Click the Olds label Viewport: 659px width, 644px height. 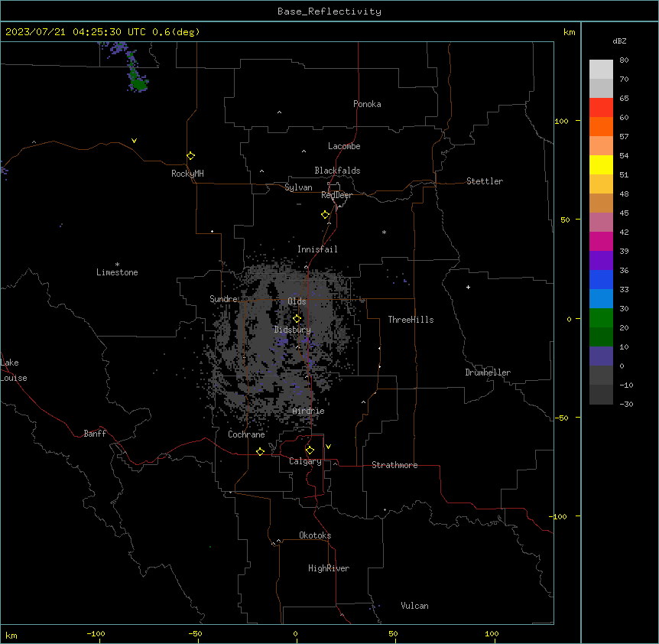(x=297, y=301)
